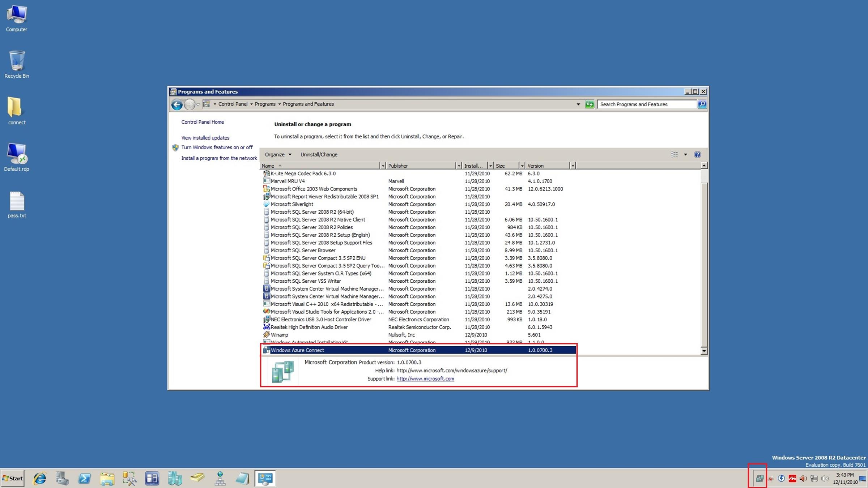Expand the recent pages dropdown arrow
868x488 pixels.
pos(198,105)
